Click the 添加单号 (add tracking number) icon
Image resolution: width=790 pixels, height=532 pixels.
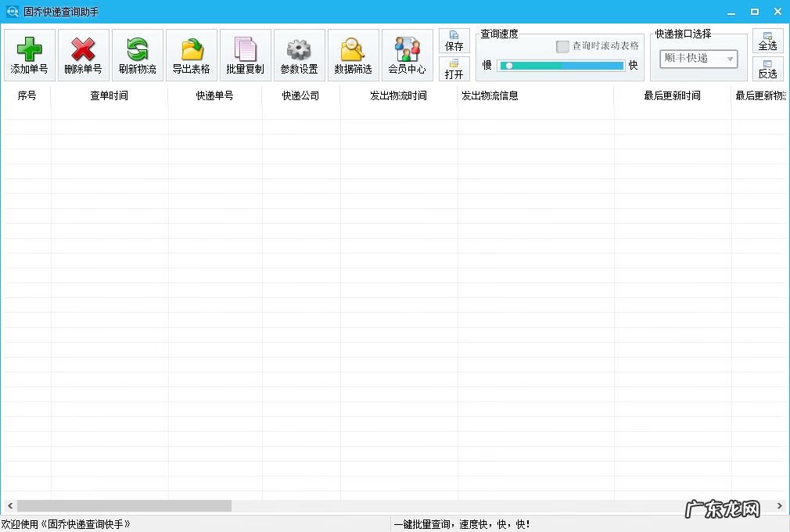[x=29, y=54]
